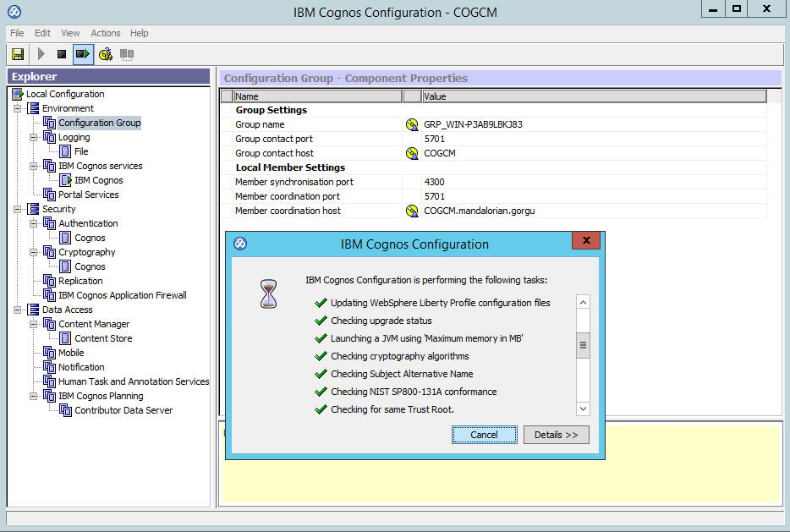
Task: Click the Group contact port value 5701
Action: coord(434,139)
